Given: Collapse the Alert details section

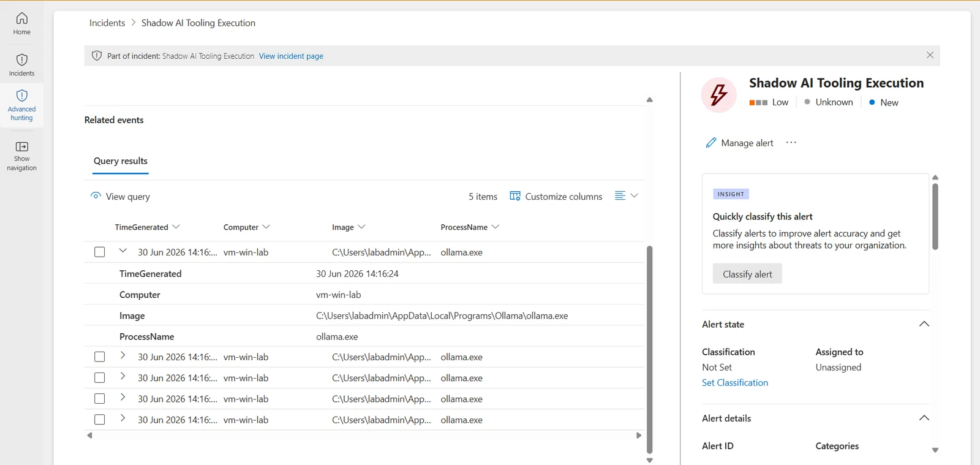Looking at the screenshot, I should pyautogui.click(x=924, y=418).
